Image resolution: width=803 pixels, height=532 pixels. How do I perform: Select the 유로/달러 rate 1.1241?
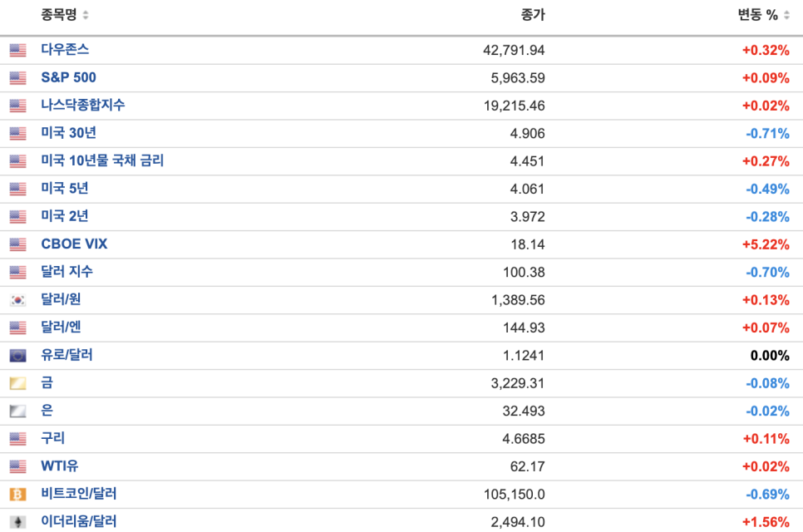click(x=524, y=355)
